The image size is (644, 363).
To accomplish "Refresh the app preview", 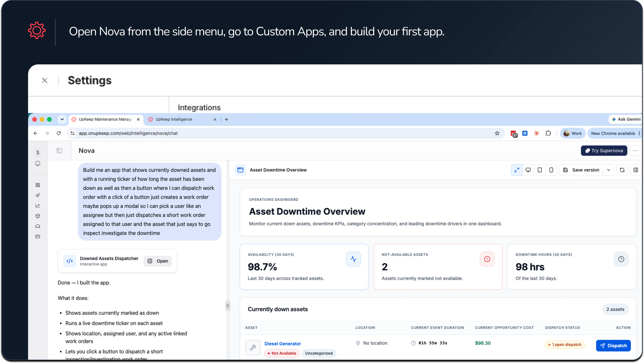I will (x=622, y=170).
